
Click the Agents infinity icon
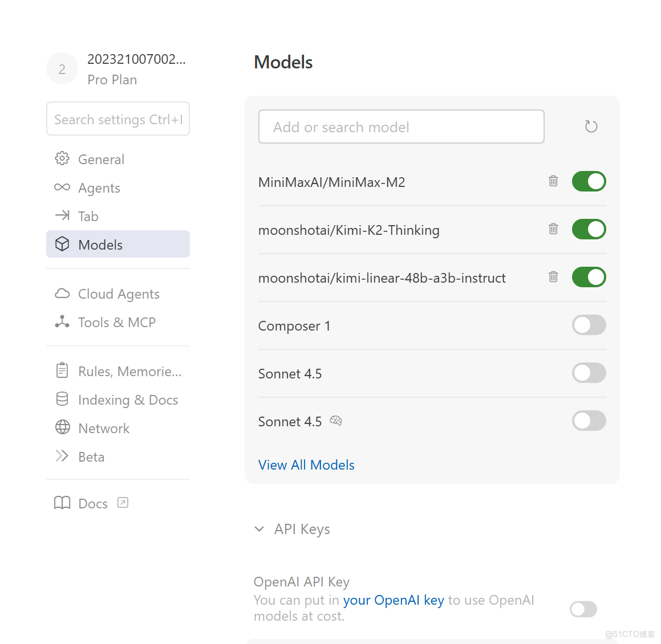pyautogui.click(x=62, y=188)
